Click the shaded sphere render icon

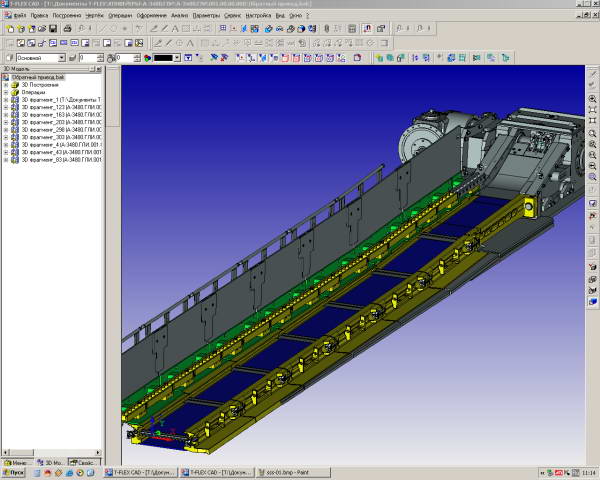(x=301, y=29)
